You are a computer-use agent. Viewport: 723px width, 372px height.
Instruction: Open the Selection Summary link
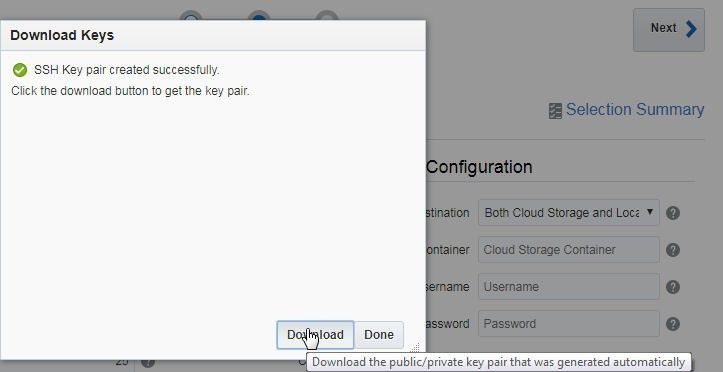point(634,110)
